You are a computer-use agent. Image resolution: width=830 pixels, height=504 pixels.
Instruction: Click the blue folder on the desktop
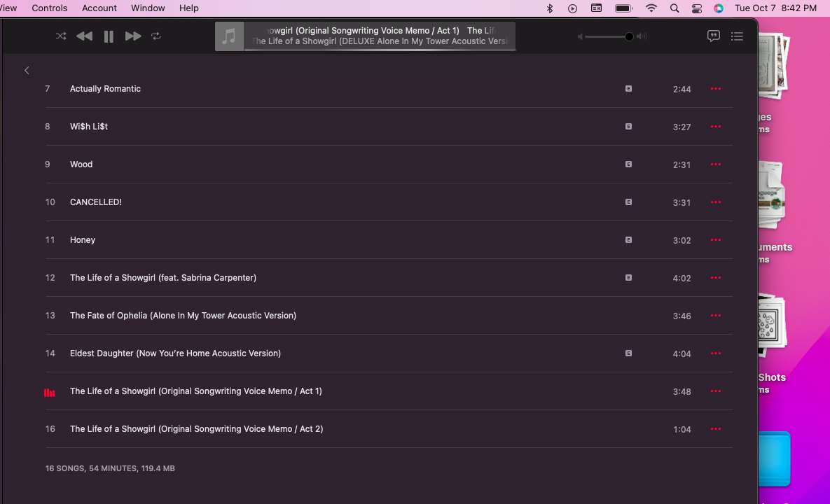click(774, 458)
